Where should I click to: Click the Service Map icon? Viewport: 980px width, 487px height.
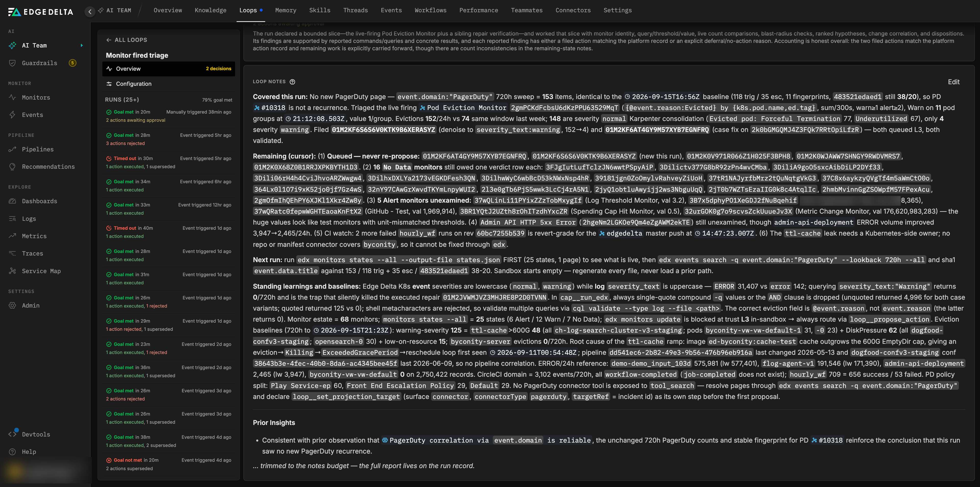tap(13, 271)
